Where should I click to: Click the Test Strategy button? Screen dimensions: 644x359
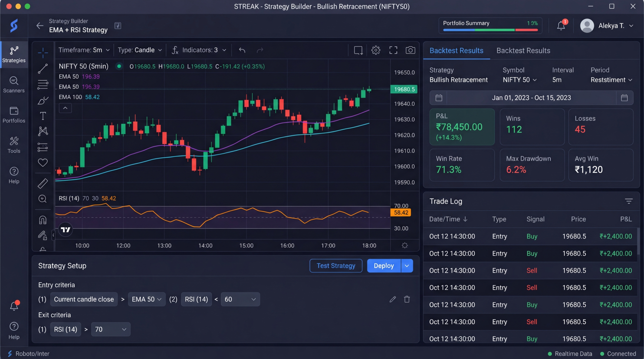pyautogui.click(x=336, y=266)
